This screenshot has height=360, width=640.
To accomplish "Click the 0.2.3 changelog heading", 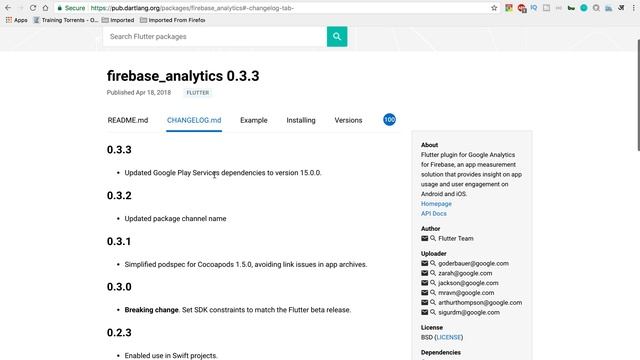I will point(119,333).
